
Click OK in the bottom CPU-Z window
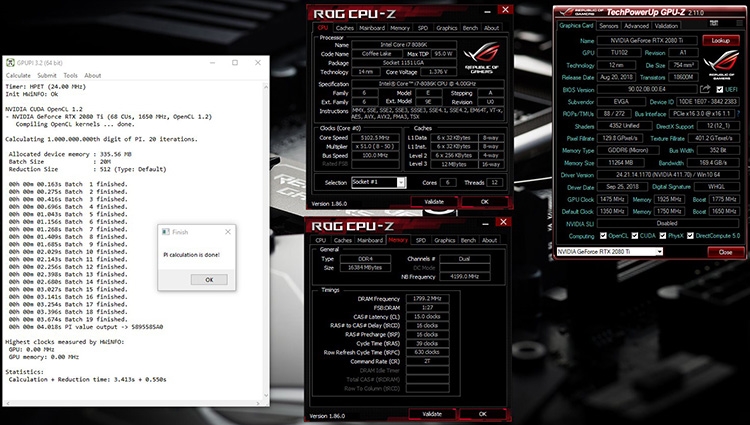483,414
